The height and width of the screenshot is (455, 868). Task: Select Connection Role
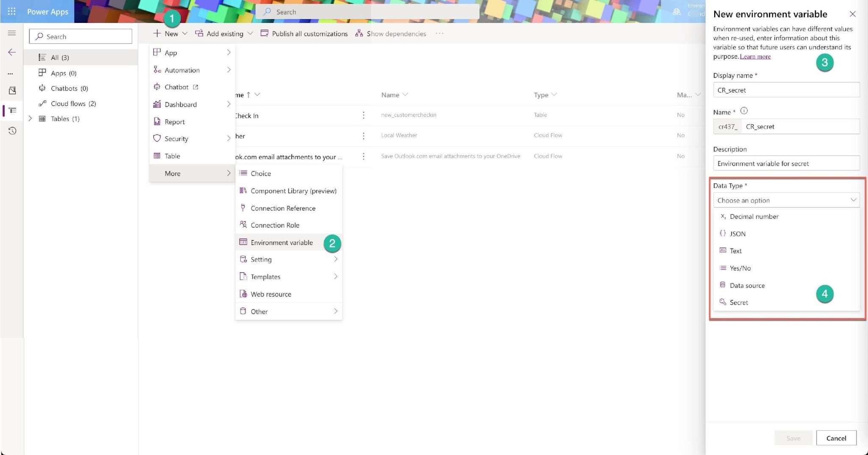pos(289,225)
